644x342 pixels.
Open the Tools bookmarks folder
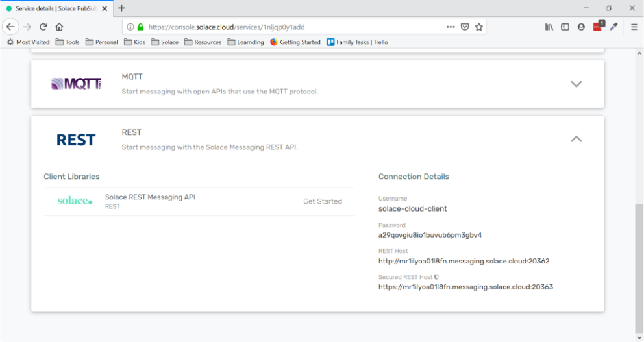click(68, 42)
